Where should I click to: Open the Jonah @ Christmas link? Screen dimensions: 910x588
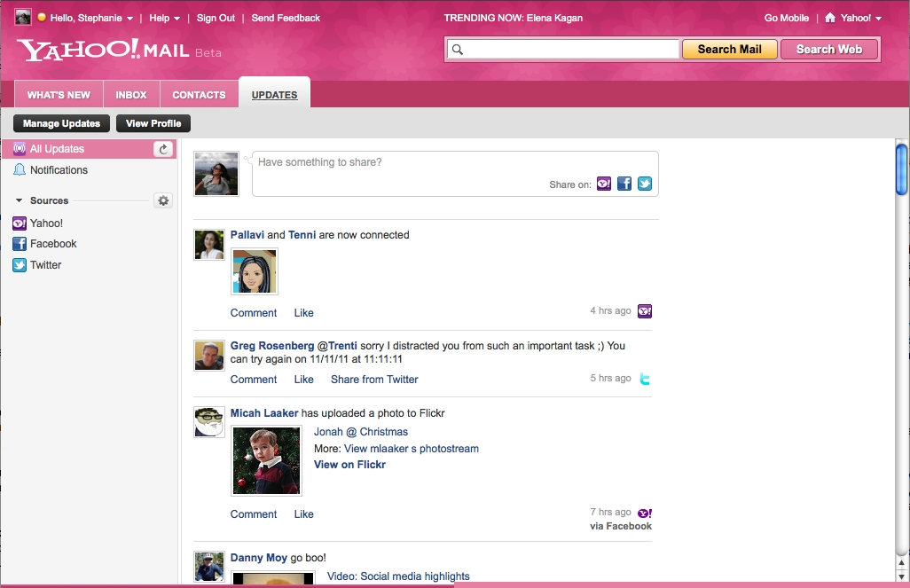361,432
